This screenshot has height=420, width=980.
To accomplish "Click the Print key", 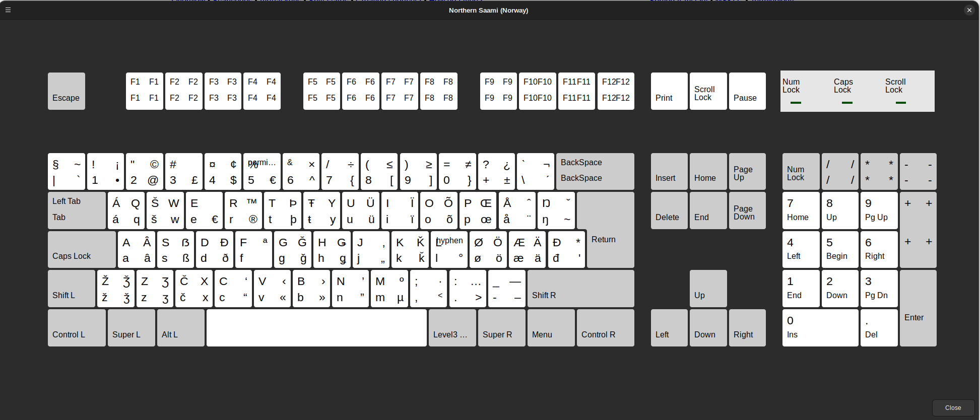I will pyautogui.click(x=669, y=91).
